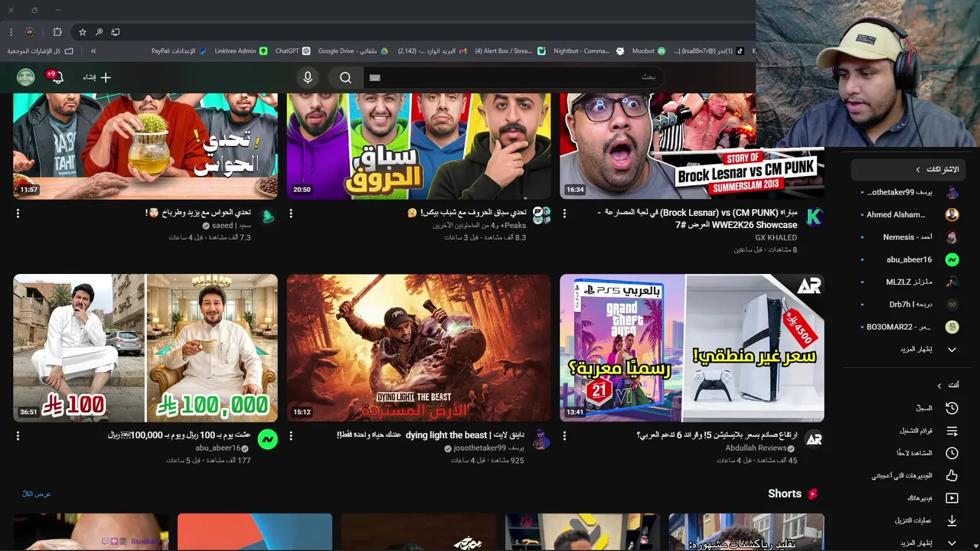Viewport: 980px width, 551px height.
Task: Open options menu for PlayStation 5 price video
Action: click(x=565, y=435)
